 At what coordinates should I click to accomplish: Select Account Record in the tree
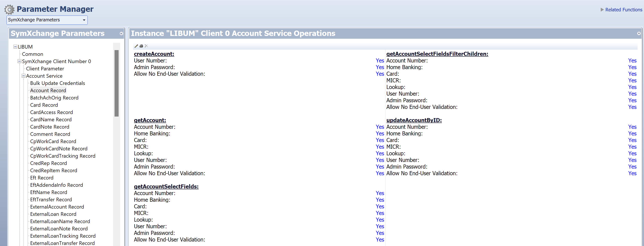coord(48,90)
